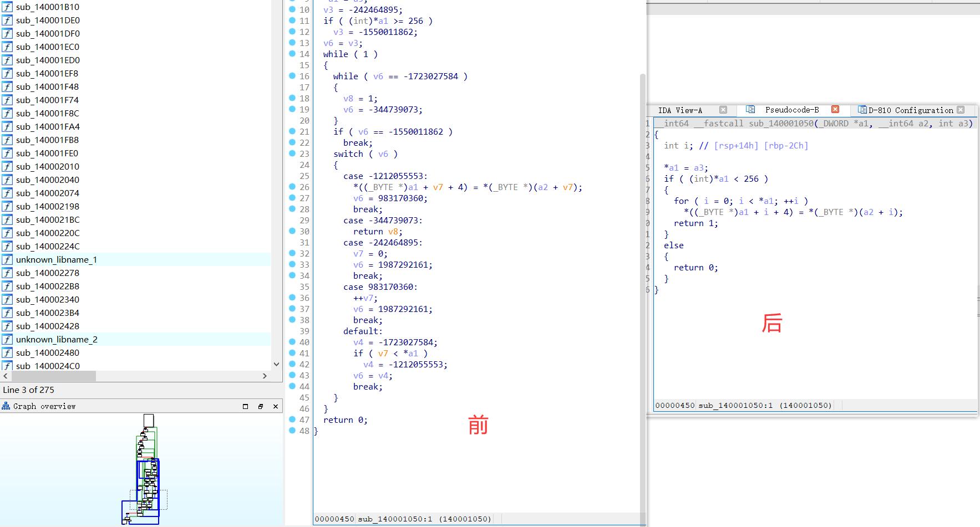Switch to the IDA View-A tab
980x527 pixels.
pyautogui.click(x=680, y=110)
